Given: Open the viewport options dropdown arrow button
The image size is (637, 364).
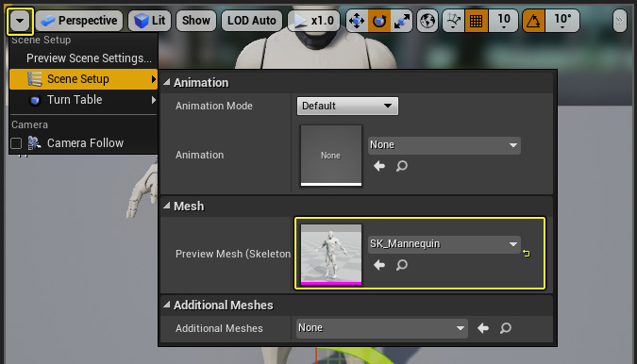Looking at the screenshot, I should (20, 21).
